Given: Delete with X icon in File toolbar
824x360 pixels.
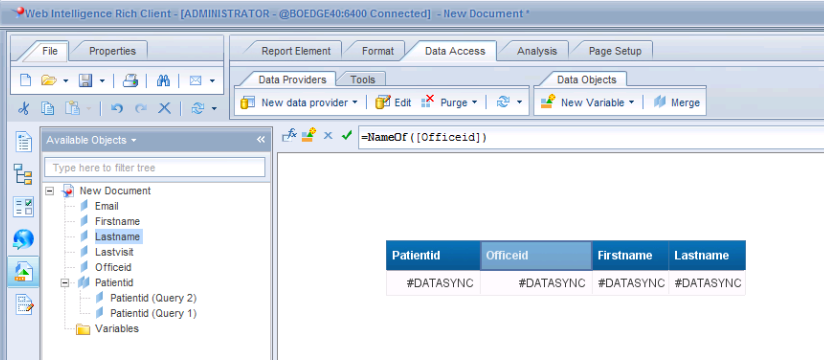Looking at the screenshot, I should 164,108.
